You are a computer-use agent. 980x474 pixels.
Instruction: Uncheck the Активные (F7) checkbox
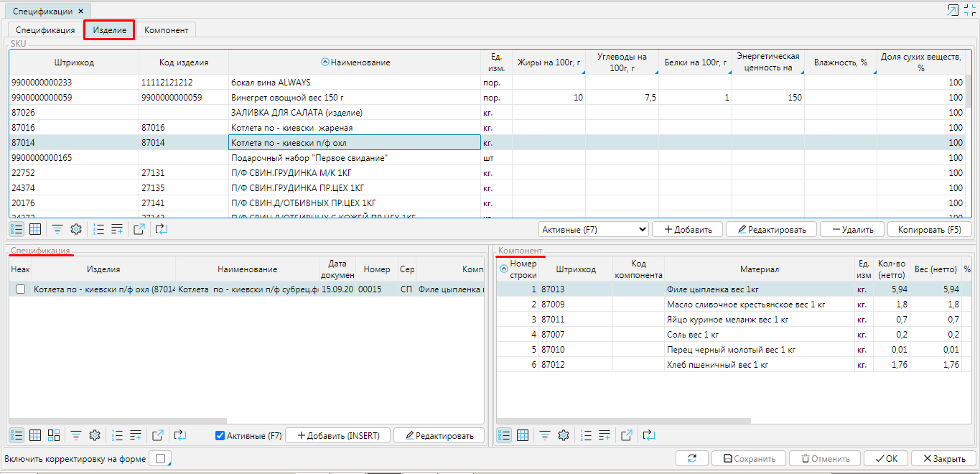click(x=220, y=435)
